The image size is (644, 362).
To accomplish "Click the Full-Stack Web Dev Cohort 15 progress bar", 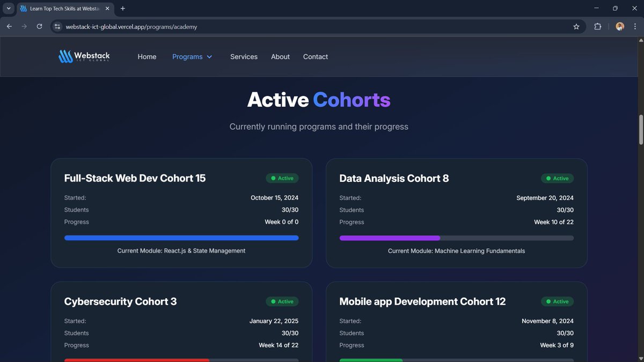I will pyautogui.click(x=181, y=238).
